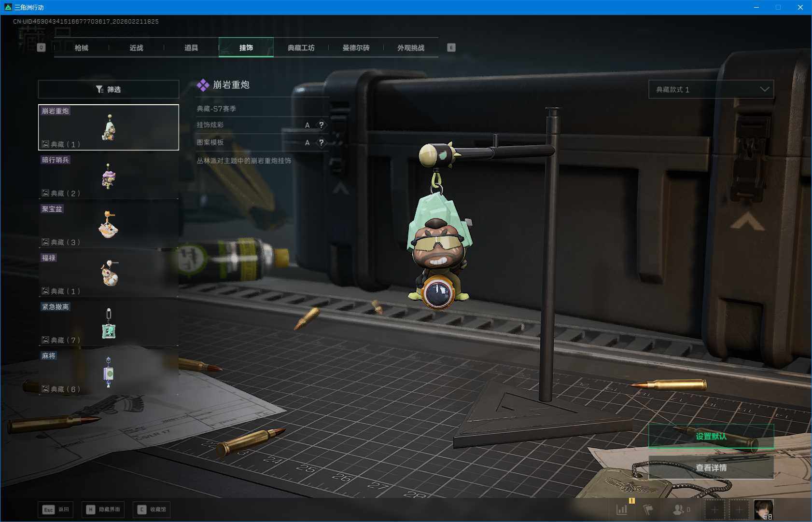This screenshot has width=812, height=522.
Task: Click the 丛林派对主题中的崩岩重炮挂饰 description
Action: click(244, 161)
